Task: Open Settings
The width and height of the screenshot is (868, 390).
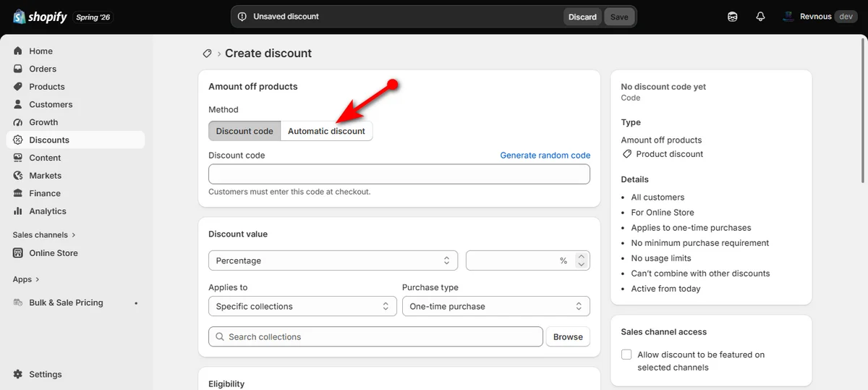Action: pos(76,374)
